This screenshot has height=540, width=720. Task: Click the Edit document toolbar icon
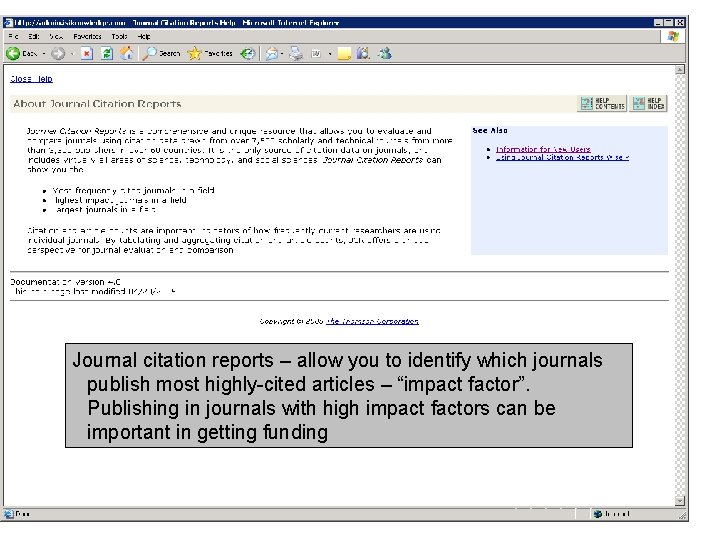(316, 54)
